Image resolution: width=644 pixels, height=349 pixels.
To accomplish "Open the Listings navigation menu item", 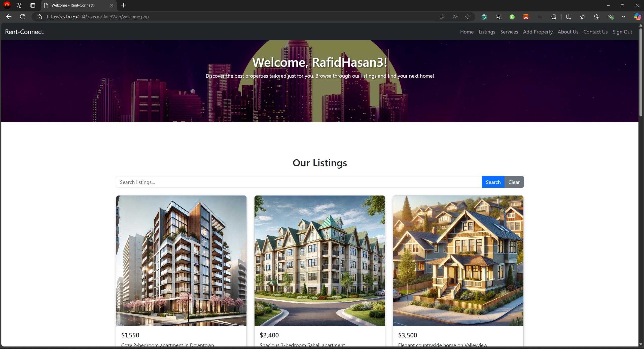I will [487, 32].
